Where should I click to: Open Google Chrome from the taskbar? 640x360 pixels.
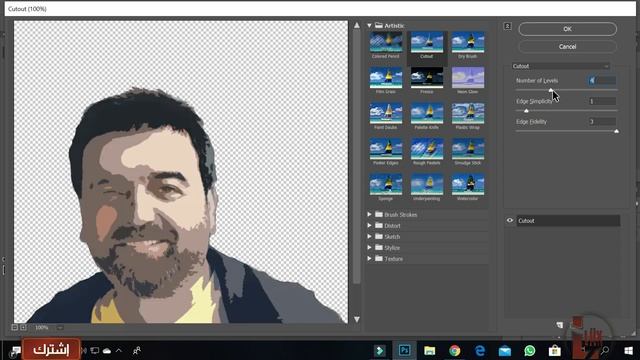(455, 350)
